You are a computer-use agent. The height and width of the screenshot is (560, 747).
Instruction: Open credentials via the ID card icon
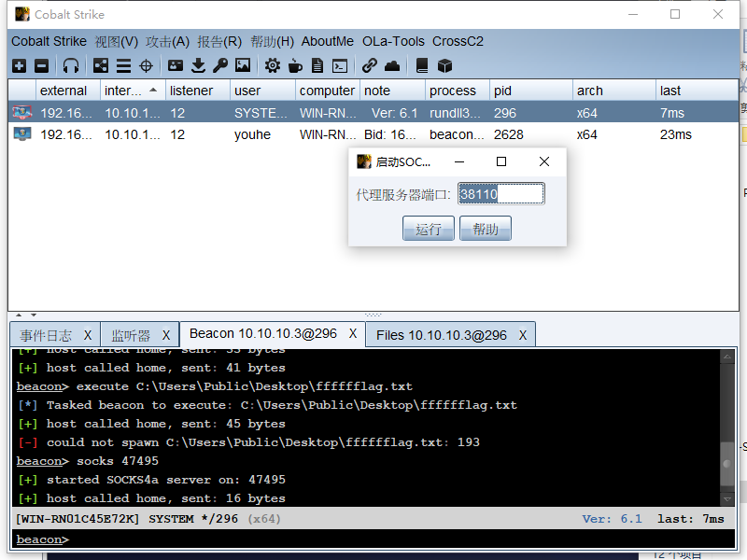(176, 65)
